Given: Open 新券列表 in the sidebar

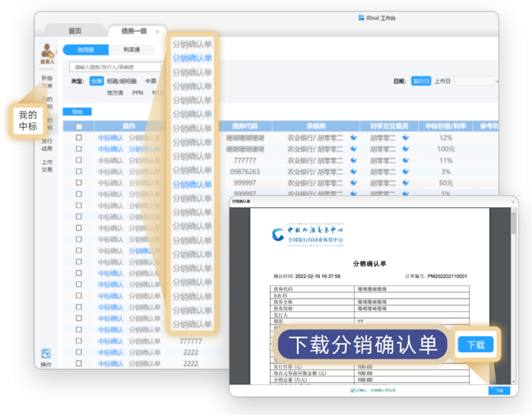Looking at the screenshot, I should point(47,82).
